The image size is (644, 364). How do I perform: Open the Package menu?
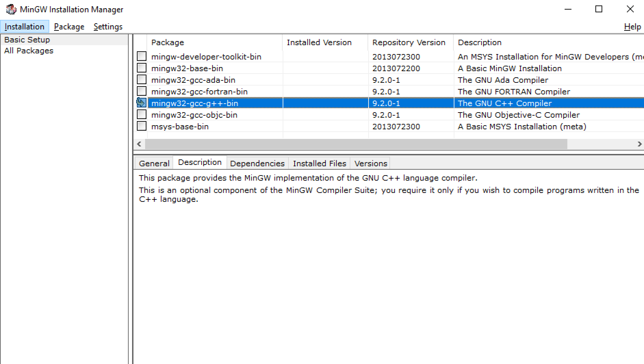tap(69, 27)
